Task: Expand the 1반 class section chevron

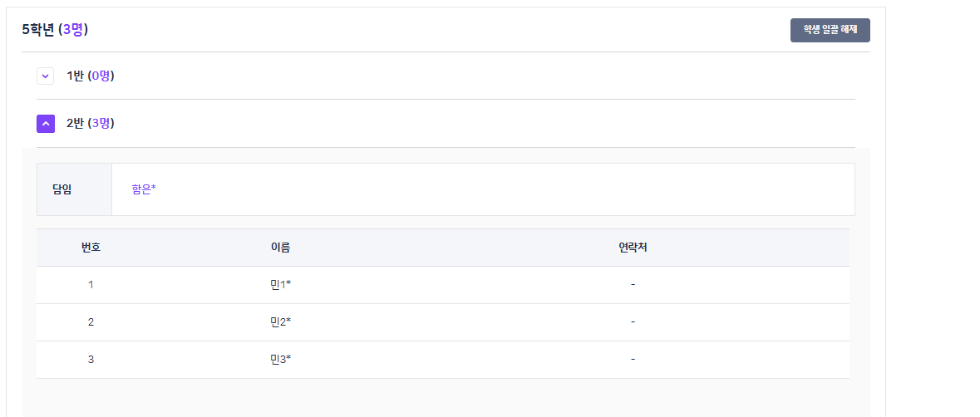Action: (45, 76)
